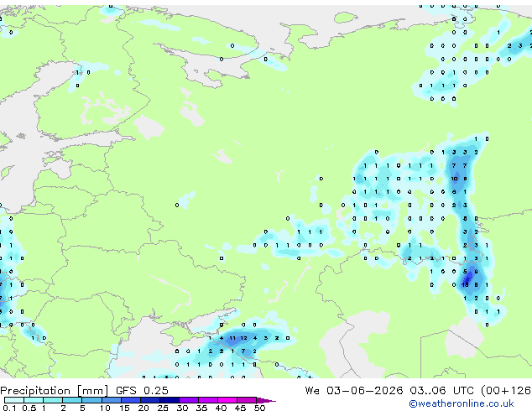Click the '(00+126' forecast offset text

[506, 391]
